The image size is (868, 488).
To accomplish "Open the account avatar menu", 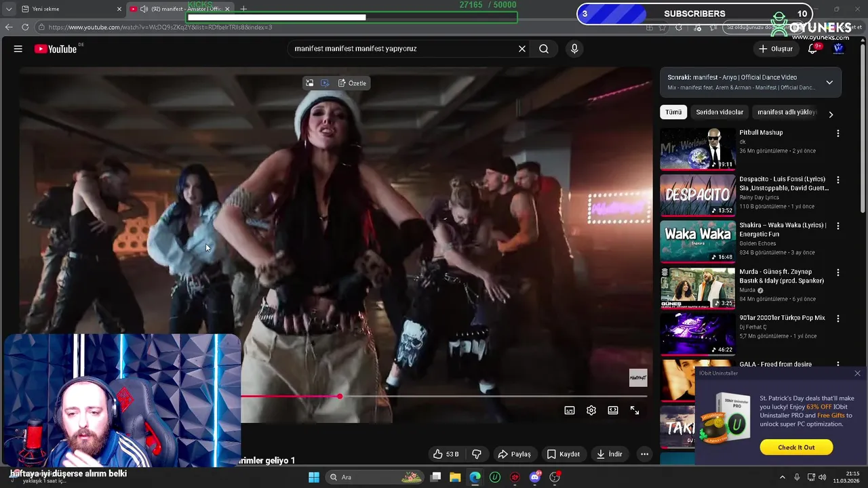I will 838,49.
